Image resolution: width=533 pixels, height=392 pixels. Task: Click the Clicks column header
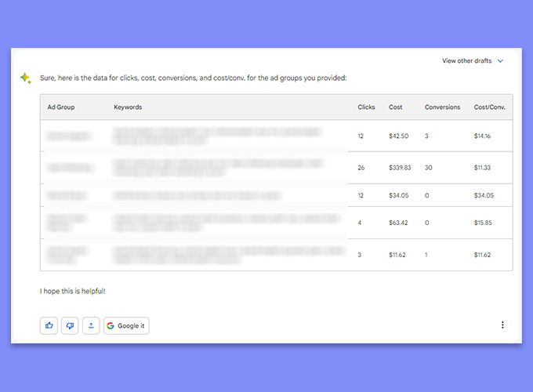366,107
